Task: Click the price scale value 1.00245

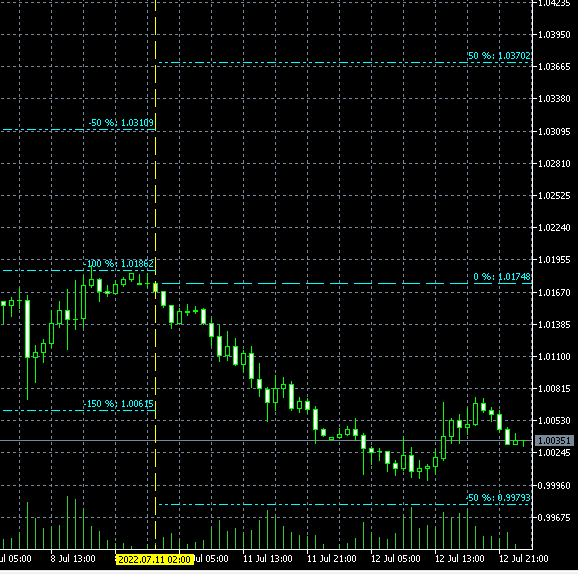Action: tap(554, 453)
